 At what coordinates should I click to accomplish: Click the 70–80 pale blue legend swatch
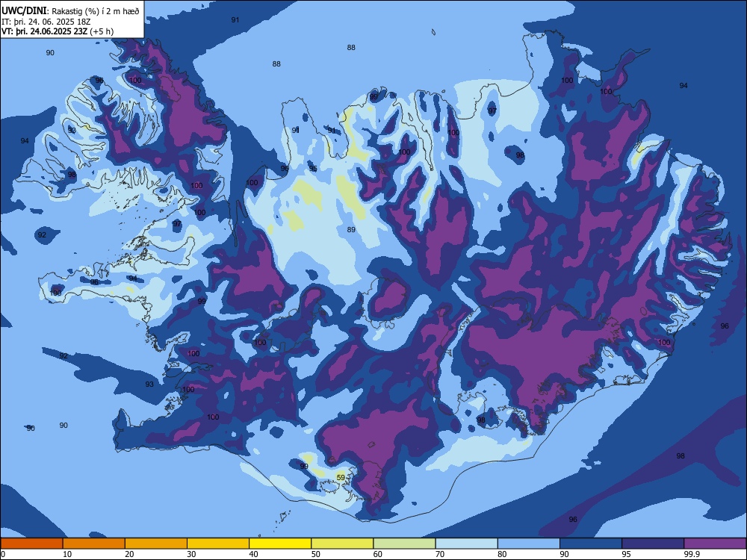point(467,544)
